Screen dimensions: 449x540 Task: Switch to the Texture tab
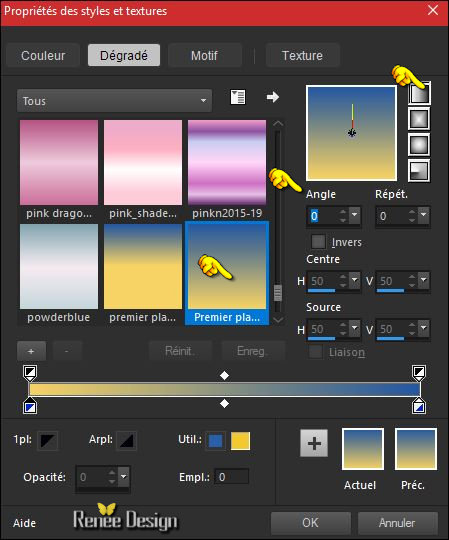pyautogui.click(x=302, y=55)
